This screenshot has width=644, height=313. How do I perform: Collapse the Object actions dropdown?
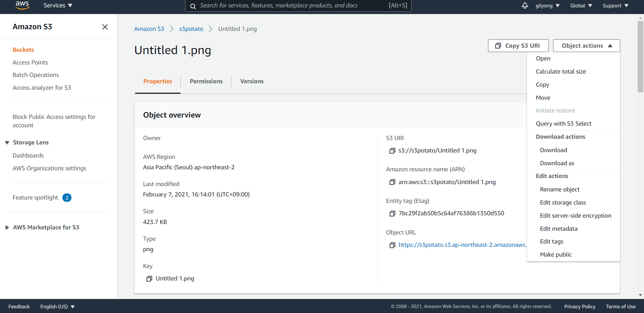(x=586, y=46)
